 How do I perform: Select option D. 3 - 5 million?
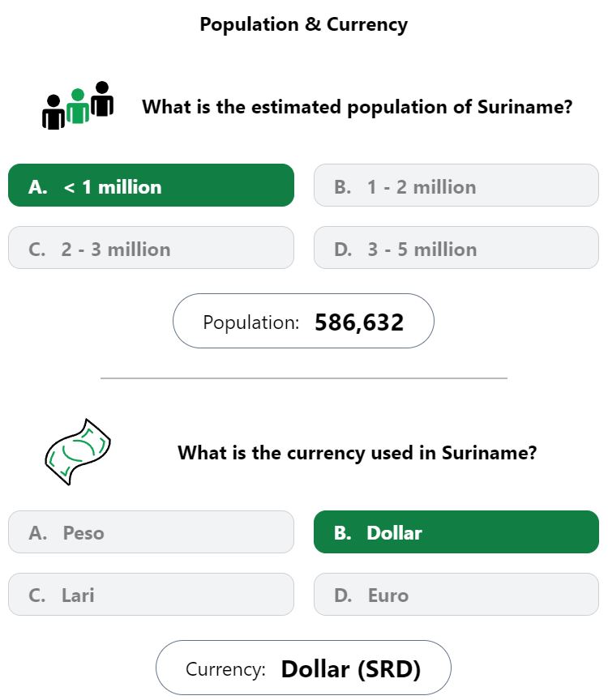pos(456,248)
